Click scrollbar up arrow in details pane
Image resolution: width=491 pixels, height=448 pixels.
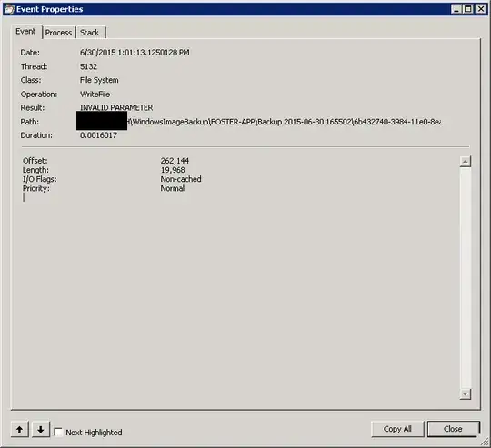point(466,162)
